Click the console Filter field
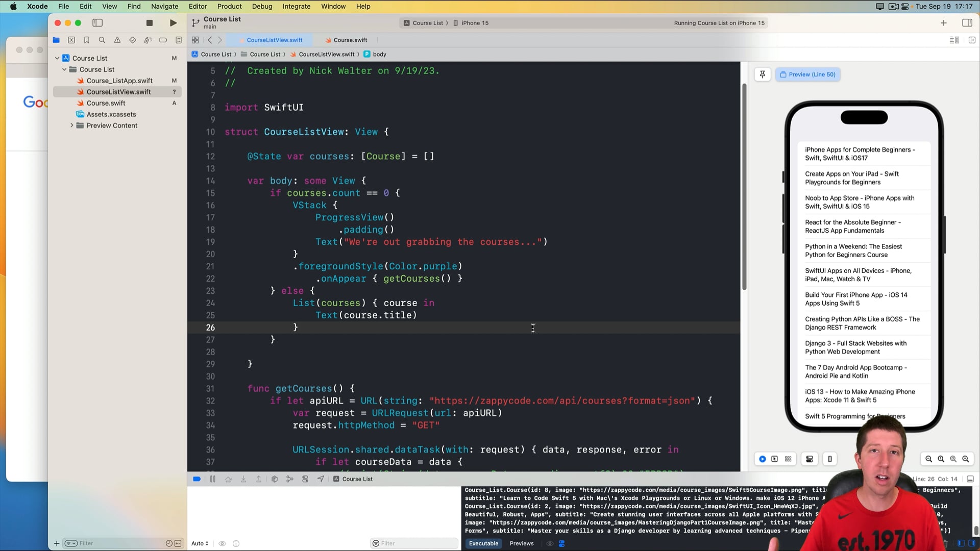Viewport: 980px width, 551px height. click(414, 544)
